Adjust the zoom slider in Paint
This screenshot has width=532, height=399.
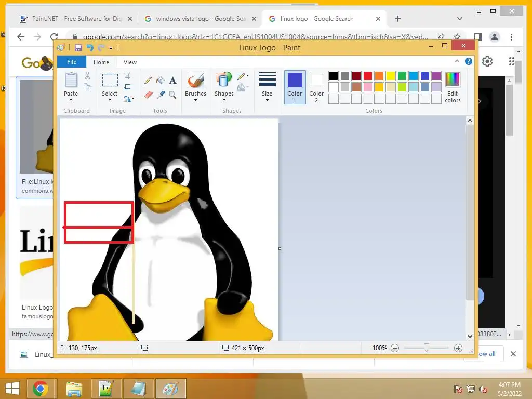coord(427,348)
